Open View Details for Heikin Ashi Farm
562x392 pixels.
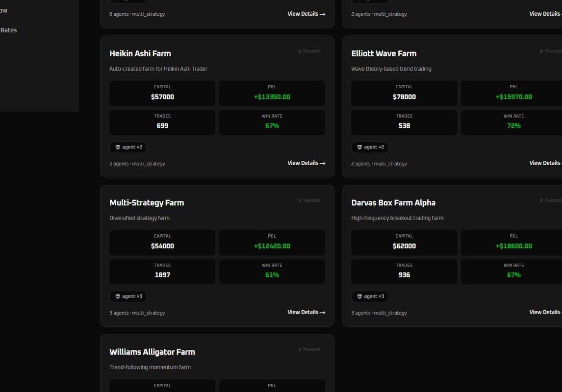(x=306, y=163)
